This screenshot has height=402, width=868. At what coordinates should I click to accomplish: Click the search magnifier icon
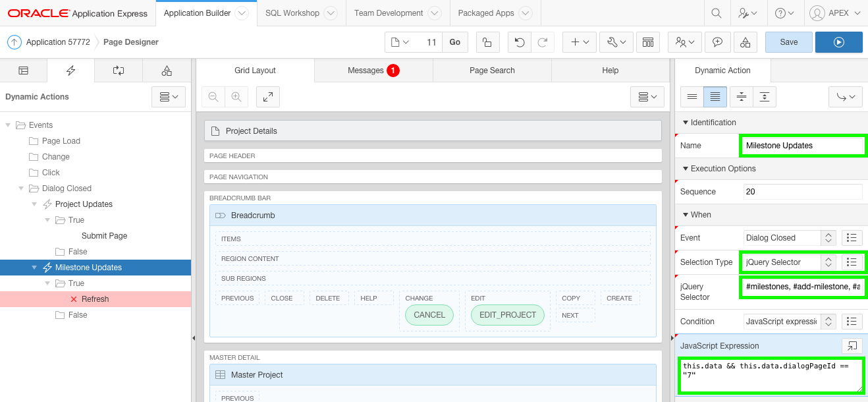[717, 13]
